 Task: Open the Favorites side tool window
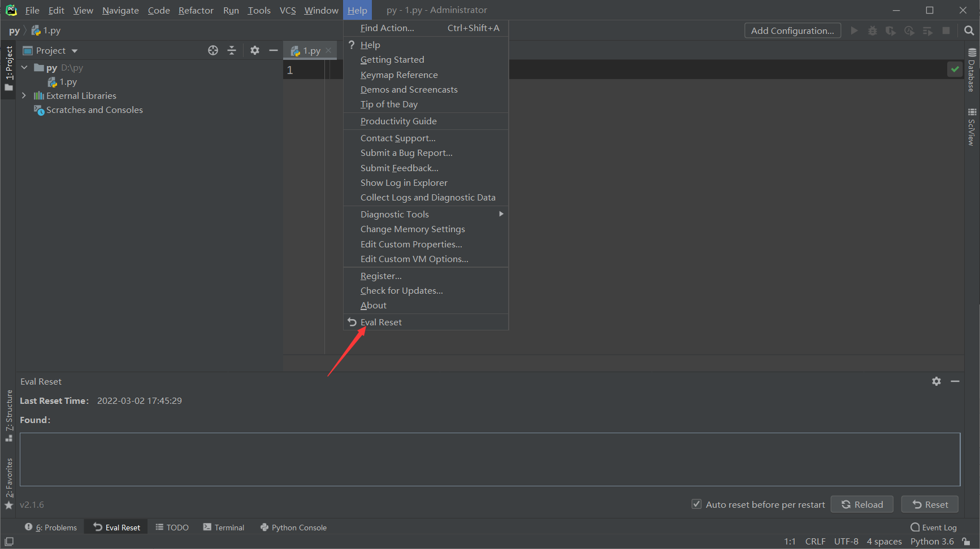click(x=8, y=483)
